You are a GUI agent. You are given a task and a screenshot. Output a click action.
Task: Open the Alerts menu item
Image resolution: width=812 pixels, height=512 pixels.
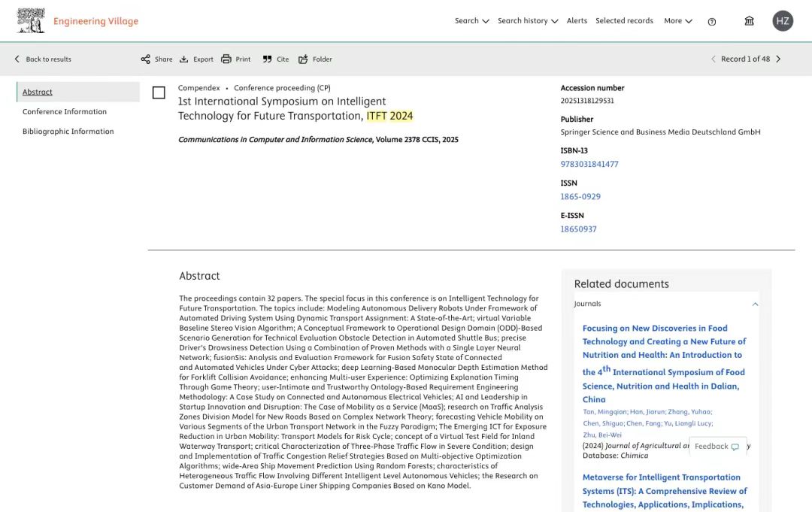pyautogui.click(x=577, y=21)
